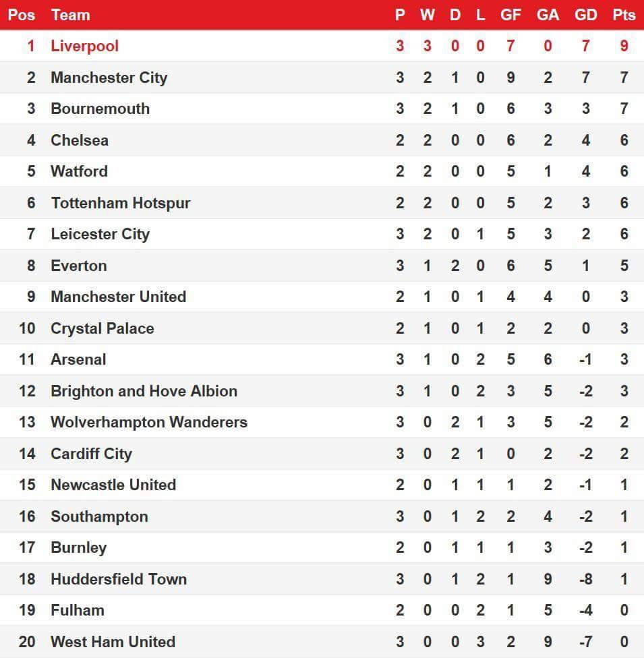Click Leicester City in standings

click(x=100, y=234)
